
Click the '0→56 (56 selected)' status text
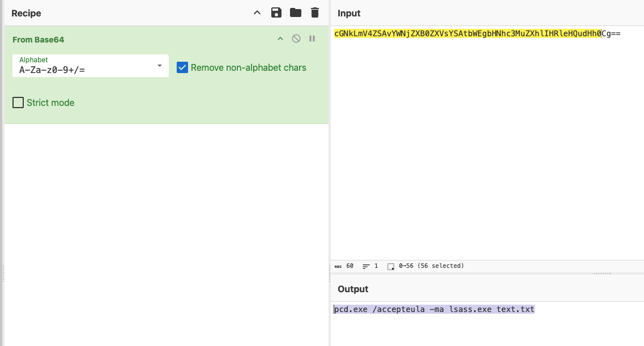click(431, 266)
